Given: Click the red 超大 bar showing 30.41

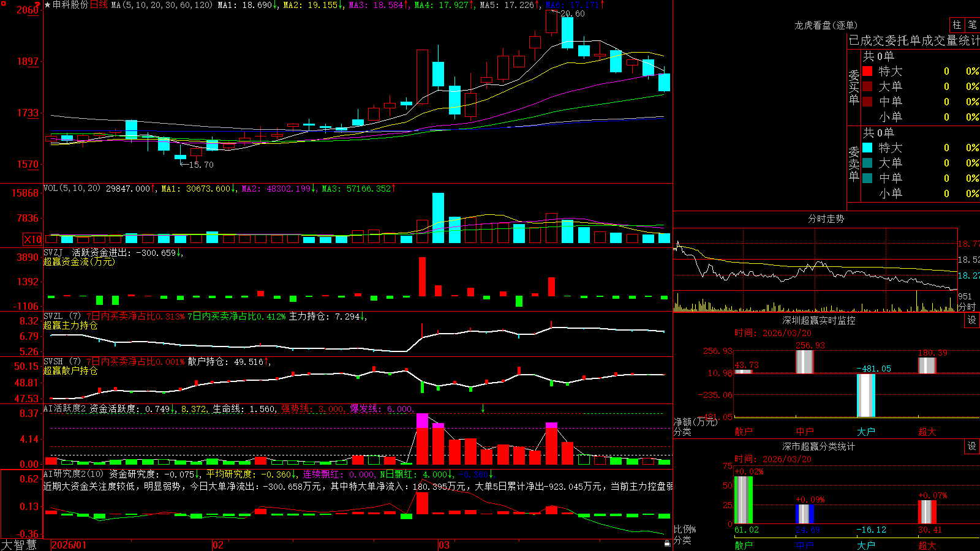Looking at the screenshot, I should [x=927, y=512].
